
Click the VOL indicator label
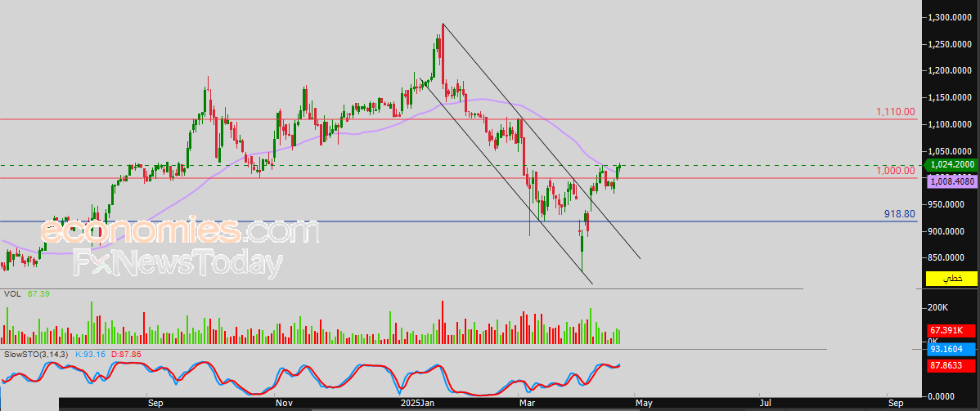tap(12, 293)
